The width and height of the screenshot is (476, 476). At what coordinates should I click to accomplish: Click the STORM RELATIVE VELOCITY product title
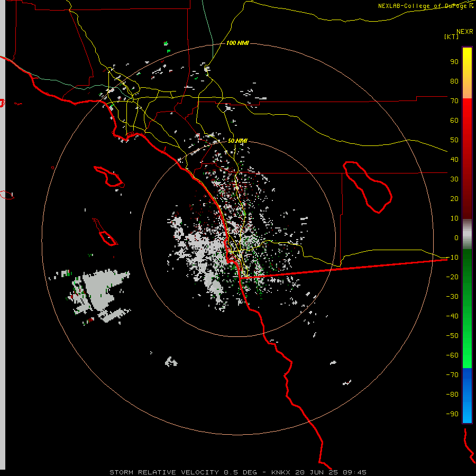click(x=164, y=472)
